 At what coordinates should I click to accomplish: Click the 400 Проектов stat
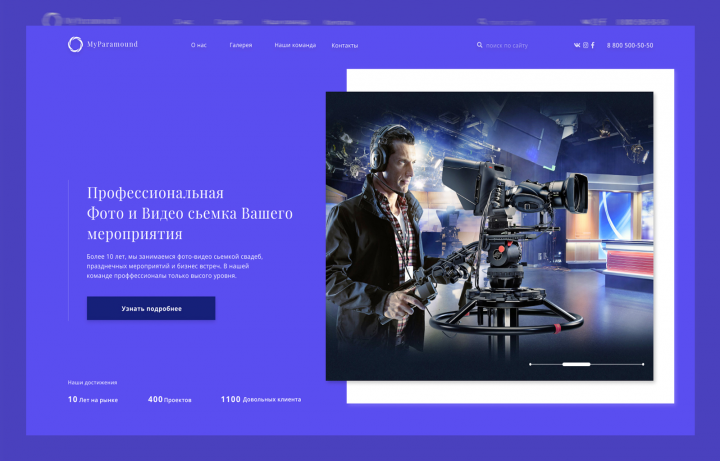(169, 399)
